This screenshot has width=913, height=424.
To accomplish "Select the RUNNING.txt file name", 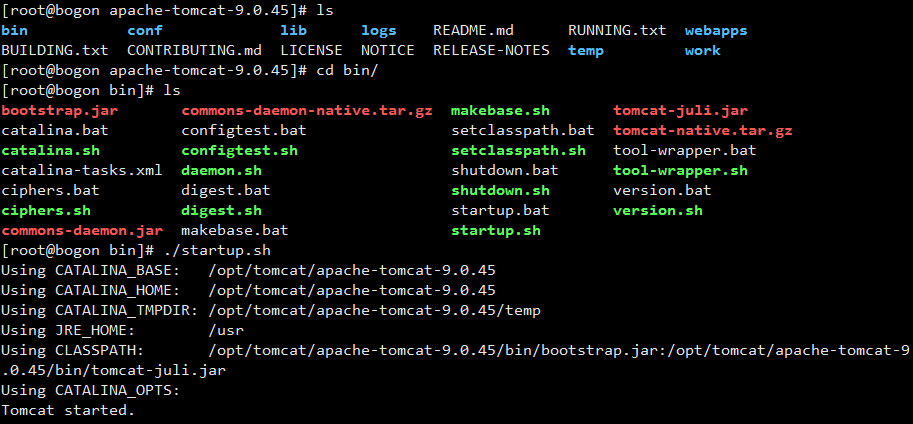I will point(617,30).
